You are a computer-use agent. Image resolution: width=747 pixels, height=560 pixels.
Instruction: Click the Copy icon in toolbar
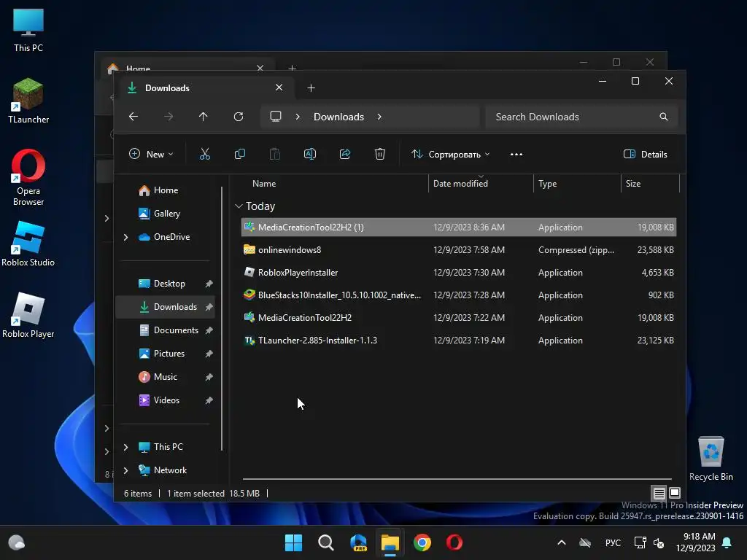pos(239,154)
